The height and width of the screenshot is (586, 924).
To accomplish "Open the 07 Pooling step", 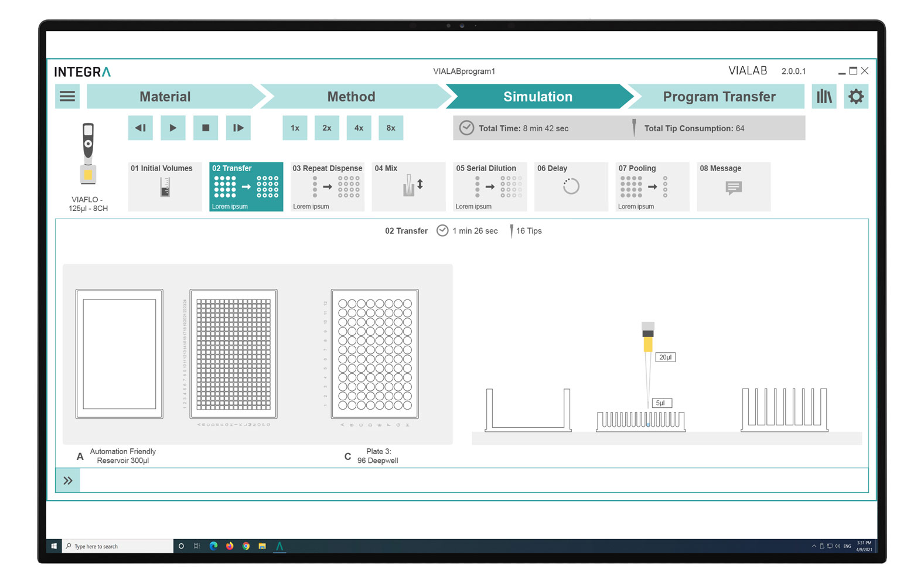I will (x=652, y=186).
